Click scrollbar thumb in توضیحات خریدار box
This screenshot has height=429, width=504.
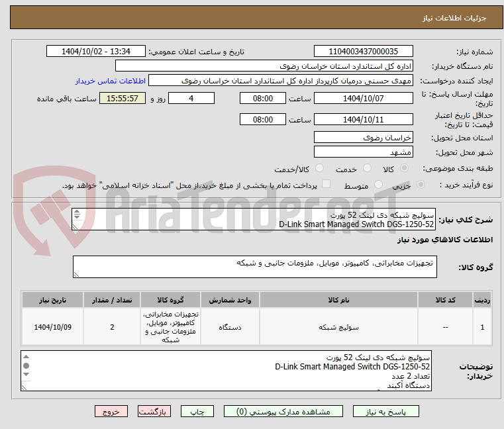pos(26,365)
